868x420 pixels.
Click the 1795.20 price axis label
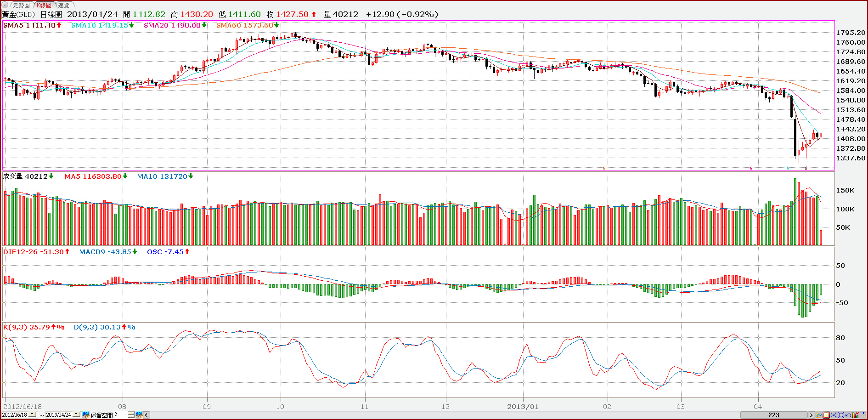tap(851, 33)
